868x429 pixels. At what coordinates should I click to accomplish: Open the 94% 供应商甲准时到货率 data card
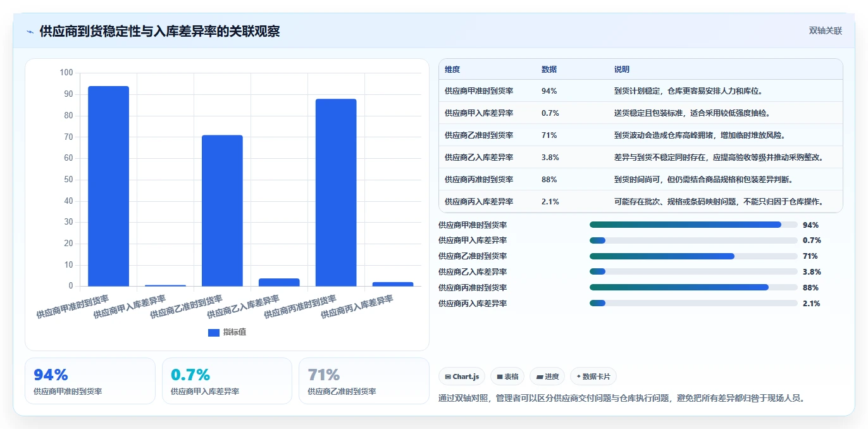[x=90, y=381]
